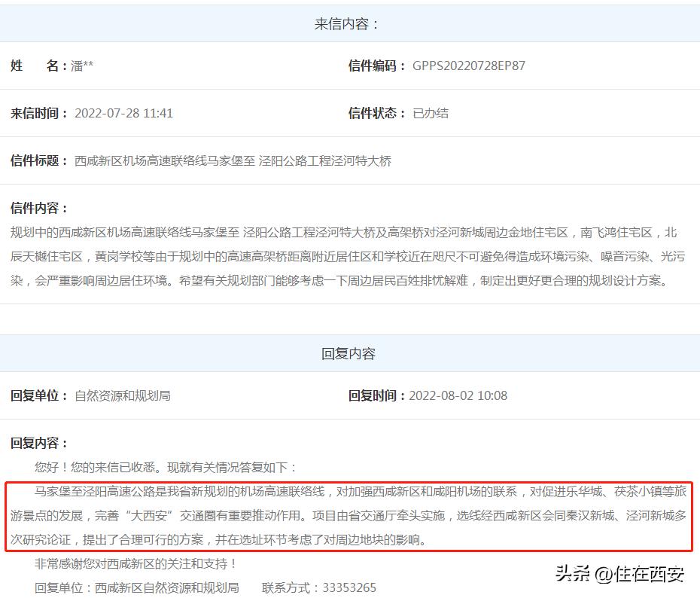700x598 pixels.
Task: Click signature 回复单位：西咸新区自然资源和规划局
Action: pyautogui.click(x=136, y=587)
